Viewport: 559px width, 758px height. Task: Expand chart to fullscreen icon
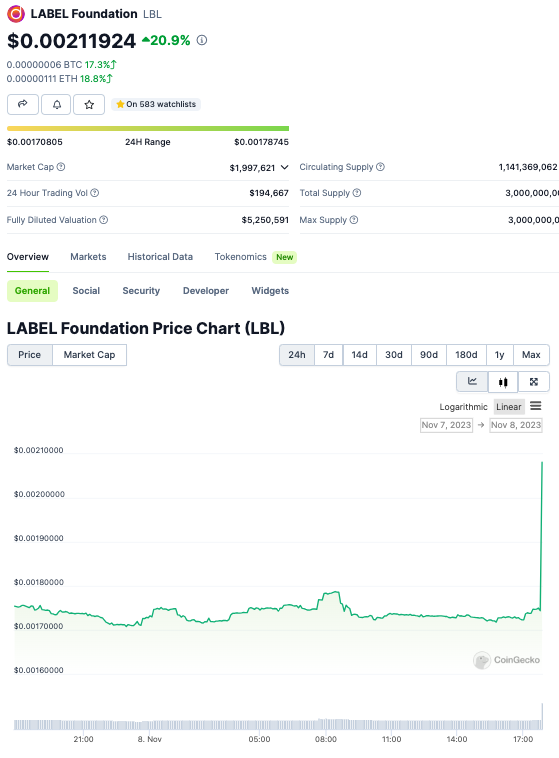click(534, 382)
